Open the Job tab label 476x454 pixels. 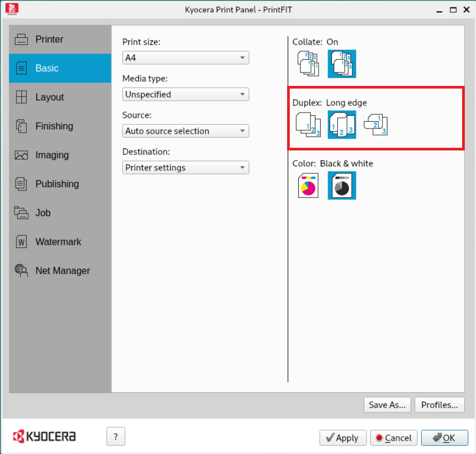43,213
